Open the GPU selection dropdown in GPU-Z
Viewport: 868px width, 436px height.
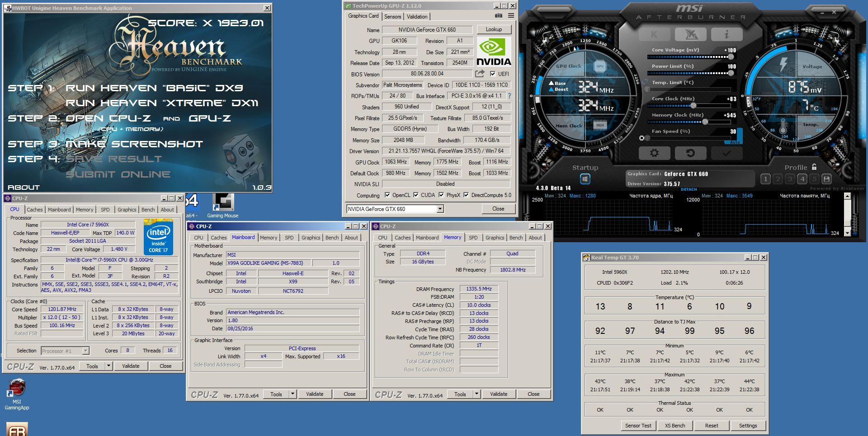440,209
